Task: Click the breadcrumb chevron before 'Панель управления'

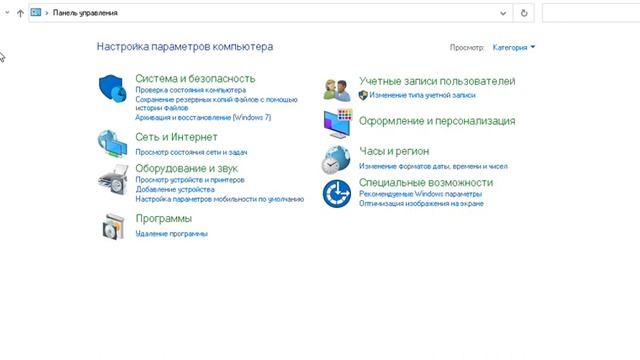Action: click(47, 13)
